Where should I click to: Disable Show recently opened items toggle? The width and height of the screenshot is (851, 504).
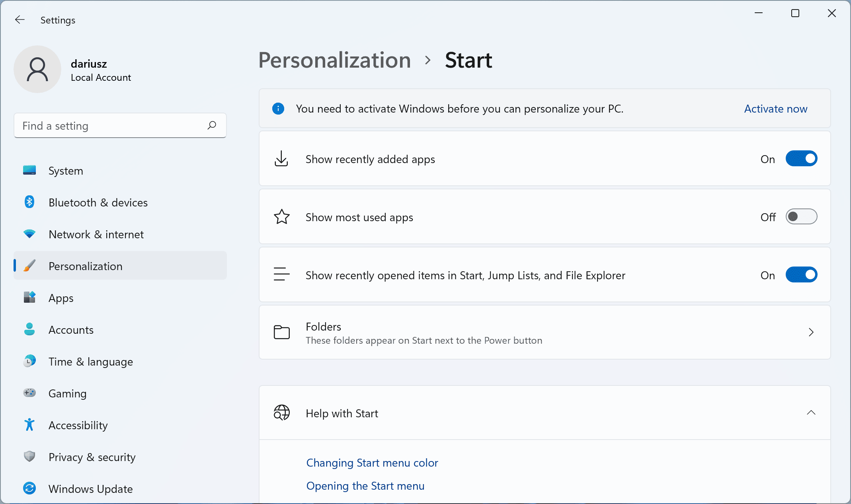coord(801,274)
